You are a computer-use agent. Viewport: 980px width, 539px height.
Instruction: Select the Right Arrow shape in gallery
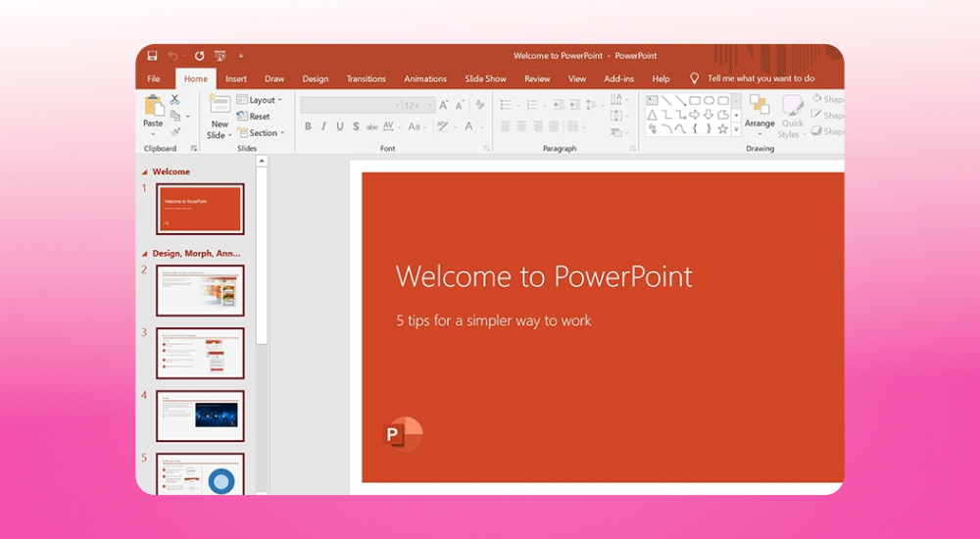click(695, 115)
